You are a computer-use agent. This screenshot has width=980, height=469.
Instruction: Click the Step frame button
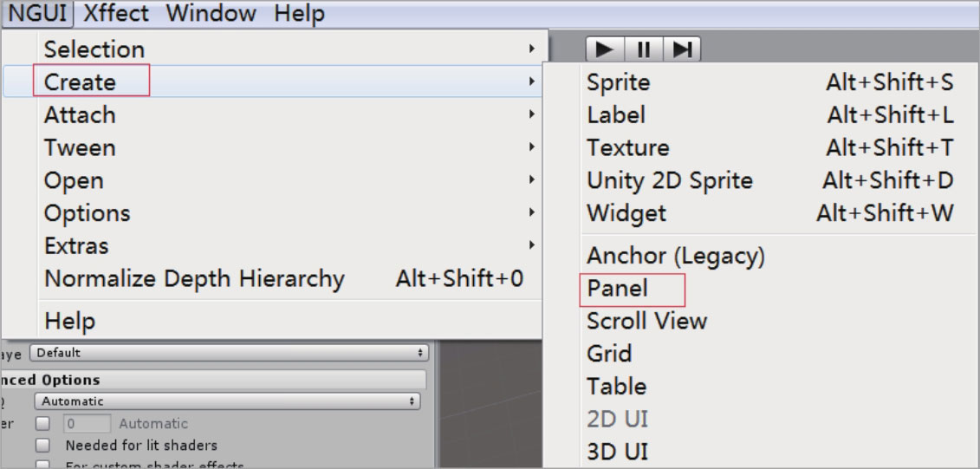(682, 49)
